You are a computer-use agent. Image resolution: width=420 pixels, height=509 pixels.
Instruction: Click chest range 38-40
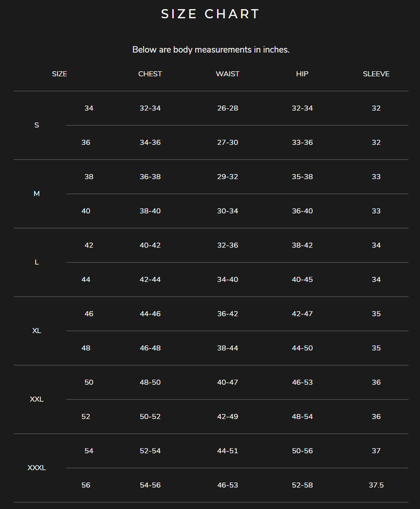[x=150, y=211]
